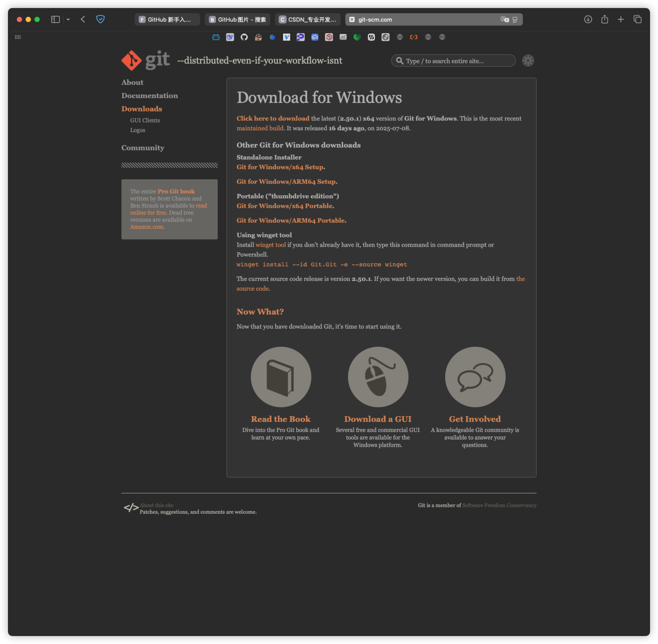Toggle light and dark theme

click(528, 61)
